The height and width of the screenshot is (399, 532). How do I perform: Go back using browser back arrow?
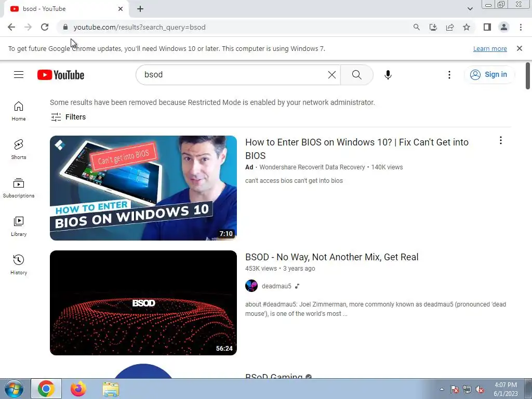(x=11, y=27)
